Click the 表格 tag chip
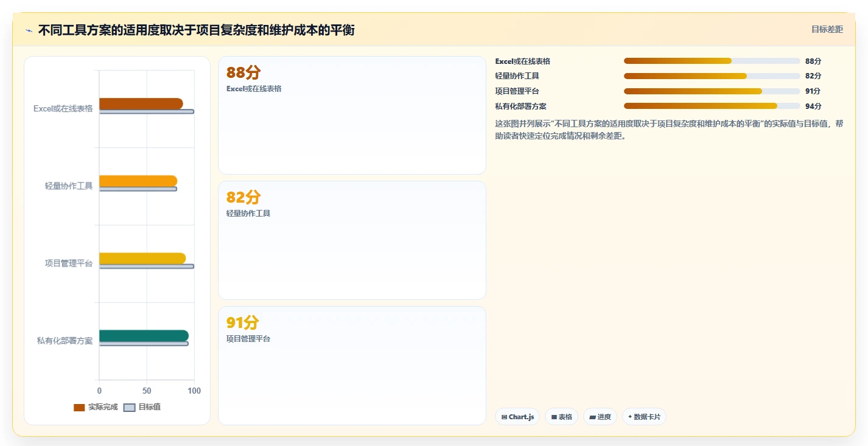 (561, 417)
